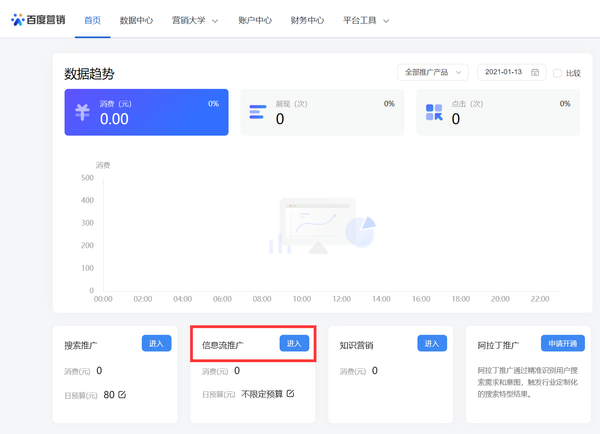Click the 搜索推广 card title
Image resolution: width=600 pixels, height=434 pixels.
(x=81, y=345)
